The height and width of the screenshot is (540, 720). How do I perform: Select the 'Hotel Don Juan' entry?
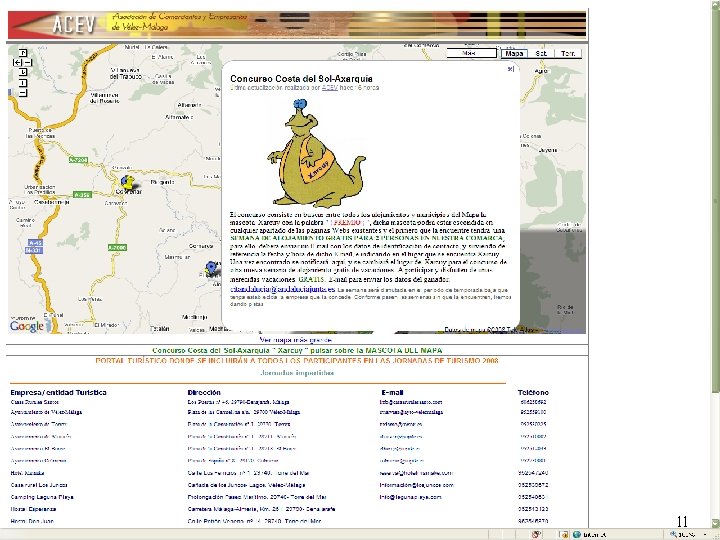tap(32, 521)
